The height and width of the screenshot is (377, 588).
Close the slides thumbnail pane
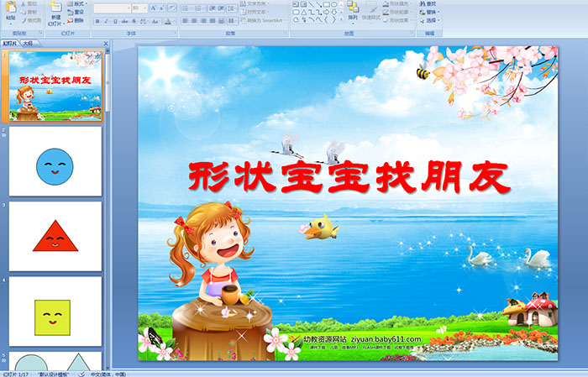coord(106,44)
